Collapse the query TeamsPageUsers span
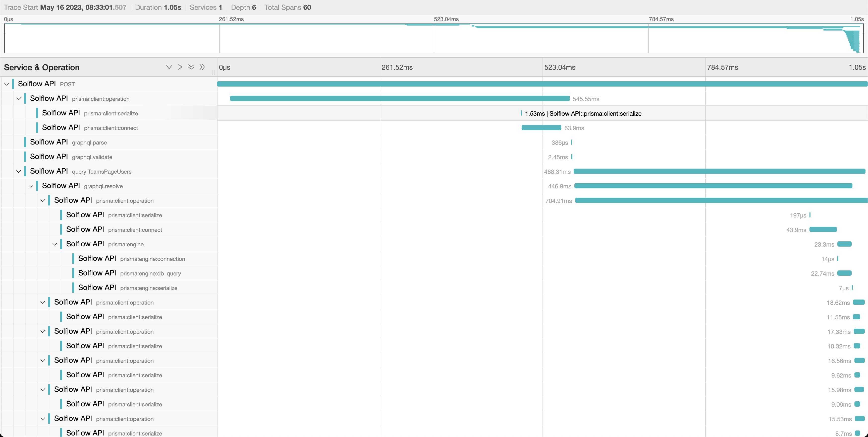The width and height of the screenshot is (868, 437). click(x=19, y=171)
